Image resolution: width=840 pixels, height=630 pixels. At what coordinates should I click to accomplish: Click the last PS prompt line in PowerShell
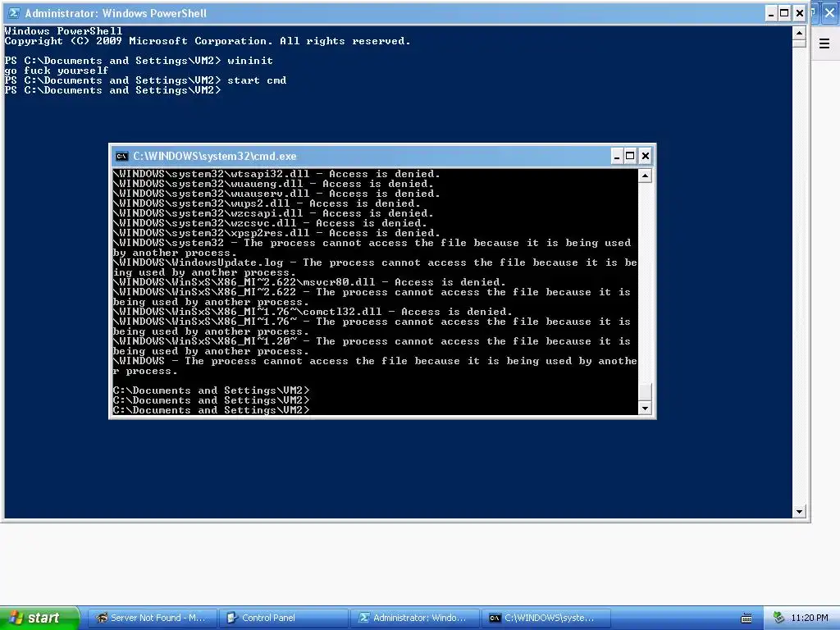click(x=112, y=90)
